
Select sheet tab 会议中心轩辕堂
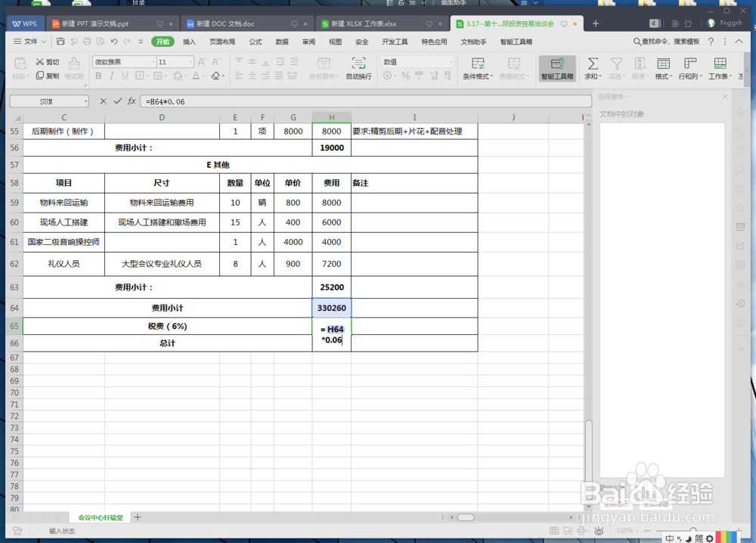coord(101,517)
